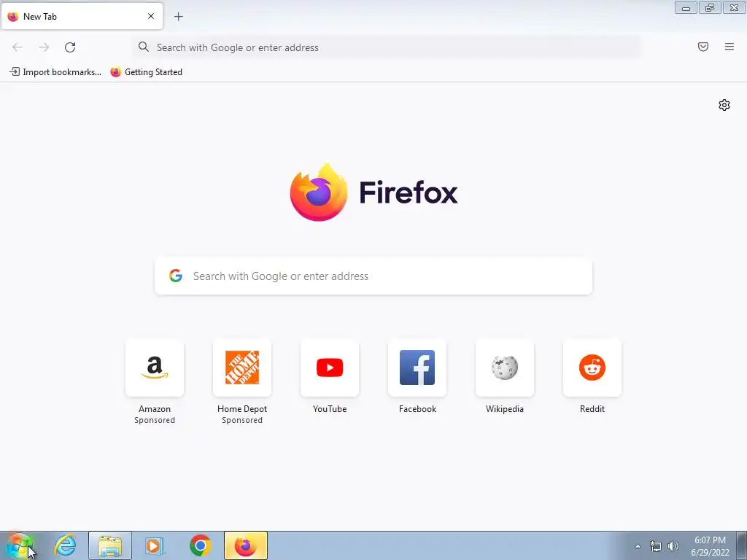Click the Amazon label under its tile
This screenshot has height=560, width=747.
155,408
